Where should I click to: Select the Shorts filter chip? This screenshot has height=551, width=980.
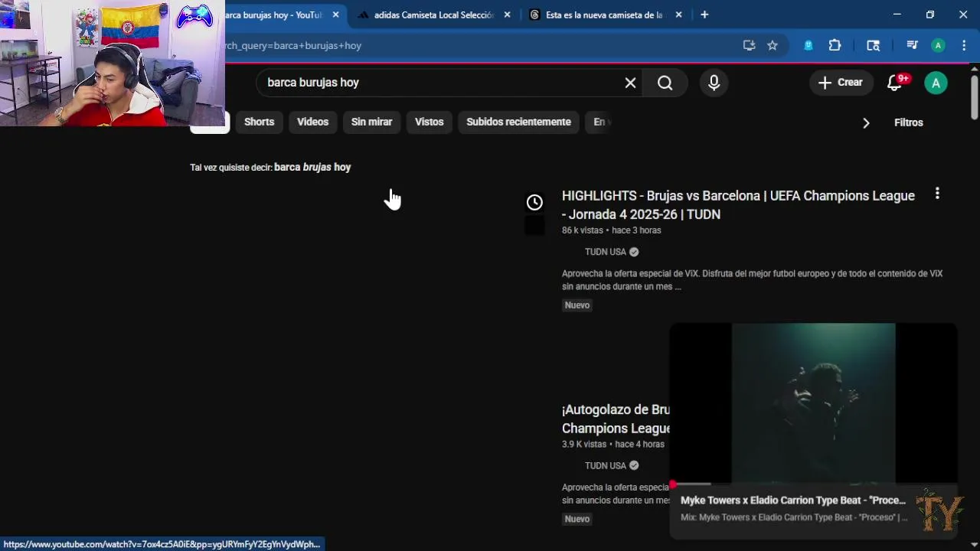[x=259, y=122]
